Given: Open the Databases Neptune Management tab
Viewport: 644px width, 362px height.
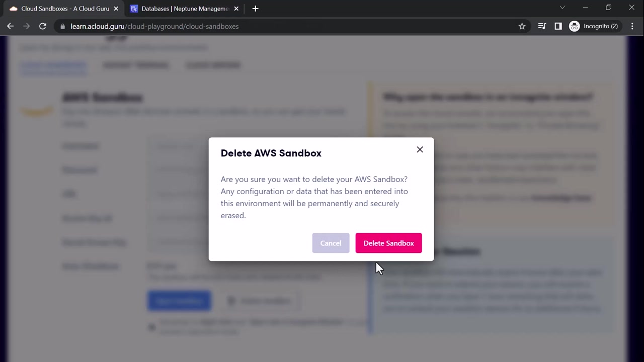Looking at the screenshot, I should pos(185,9).
